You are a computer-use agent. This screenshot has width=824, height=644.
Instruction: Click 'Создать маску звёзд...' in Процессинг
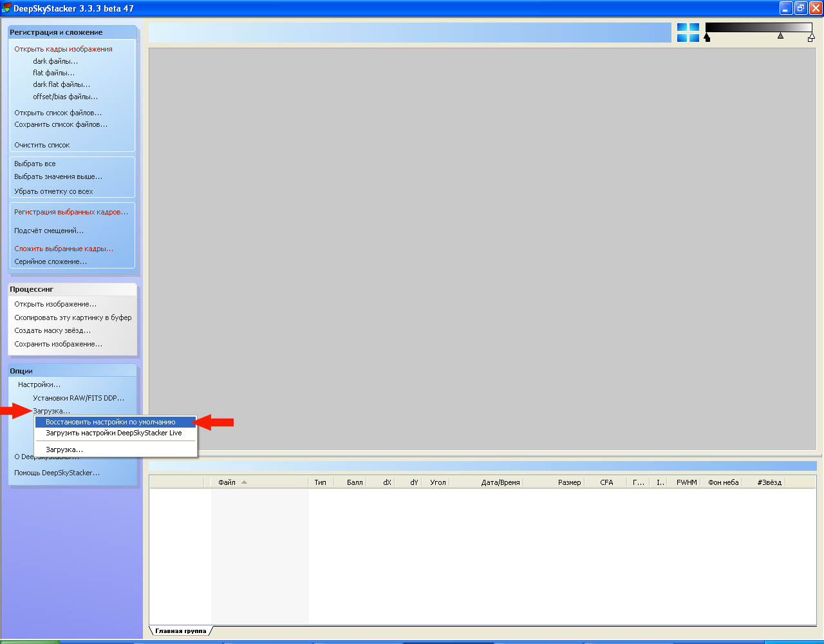pos(52,330)
